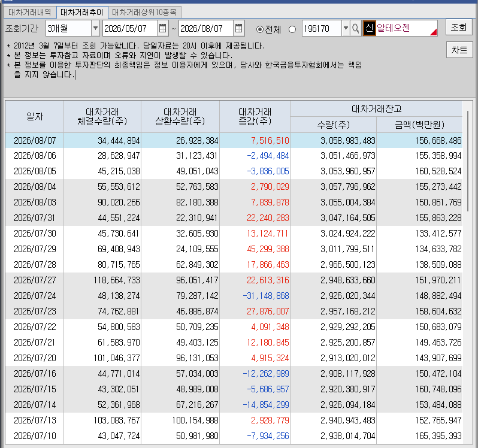Click the end date field 2026/08/07
The image size is (478, 448).
tap(206, 28)
